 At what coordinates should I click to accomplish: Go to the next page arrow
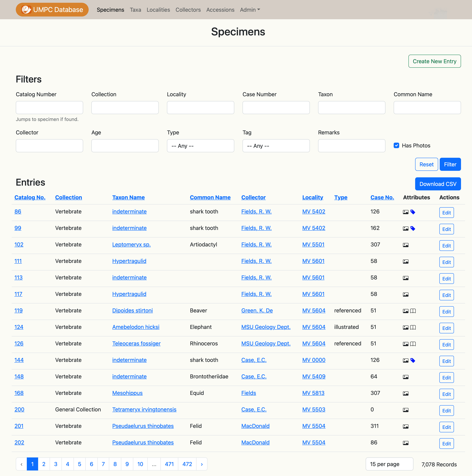(x=202, y=464)
